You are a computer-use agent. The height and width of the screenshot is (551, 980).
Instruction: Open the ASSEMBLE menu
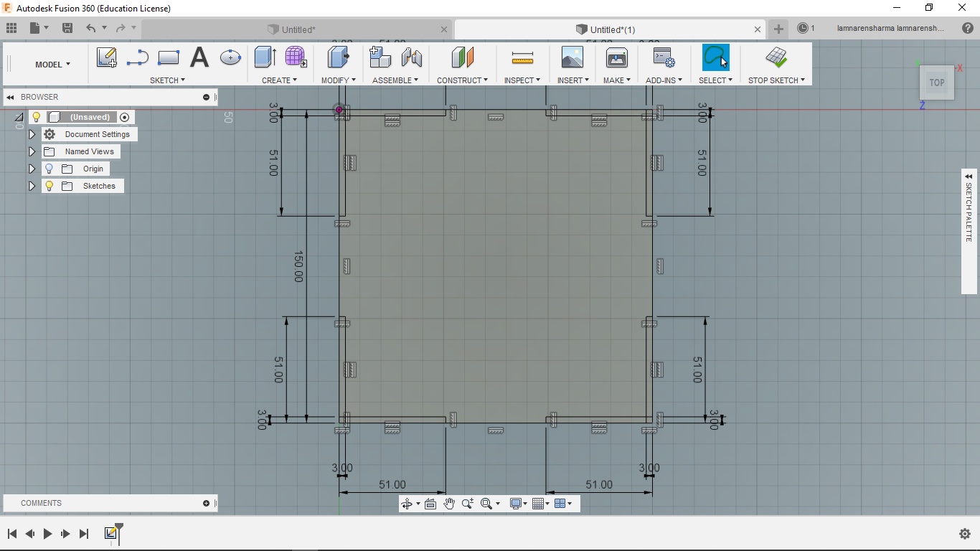(x=395, y=80)
